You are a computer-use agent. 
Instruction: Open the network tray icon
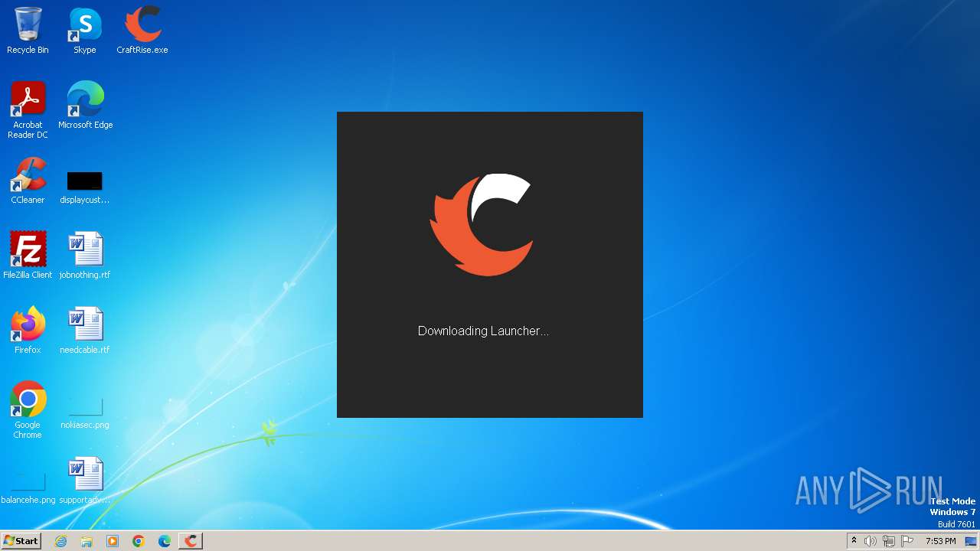click(x=889, y=541)
